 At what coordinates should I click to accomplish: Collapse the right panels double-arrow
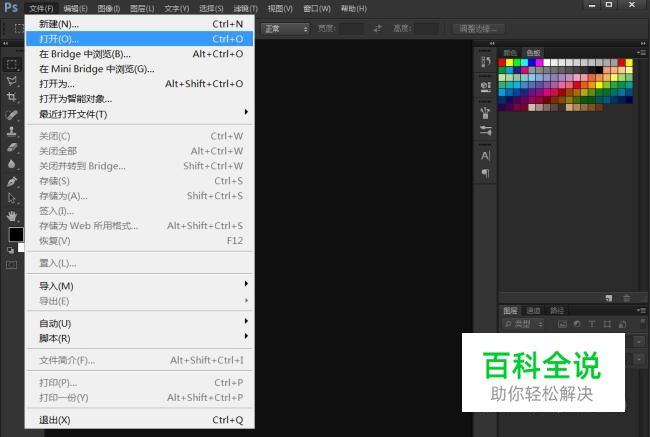(643, 43)
